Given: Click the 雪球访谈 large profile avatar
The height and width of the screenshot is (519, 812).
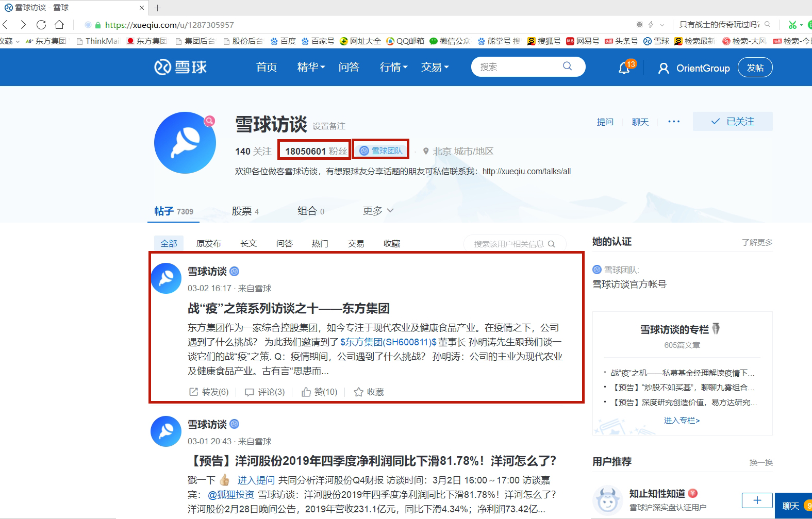Looking at the screenshot, I should click(x=185, y=143).
